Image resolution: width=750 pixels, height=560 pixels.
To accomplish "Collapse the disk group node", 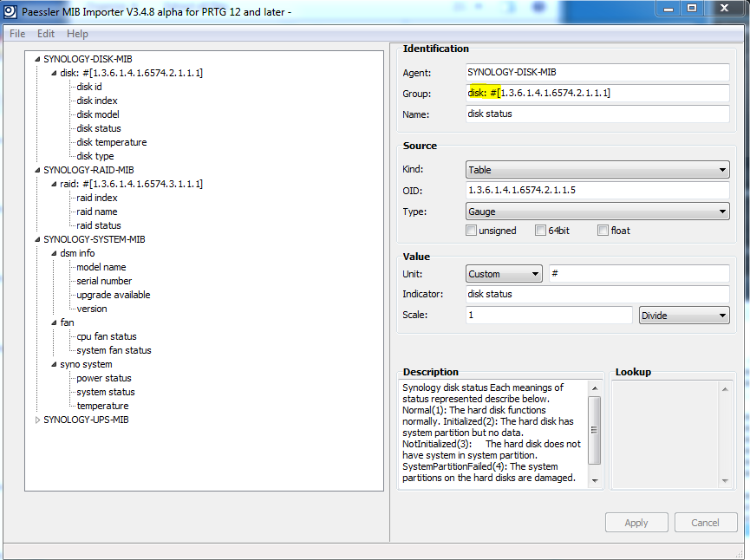I will tap(54, 73).
